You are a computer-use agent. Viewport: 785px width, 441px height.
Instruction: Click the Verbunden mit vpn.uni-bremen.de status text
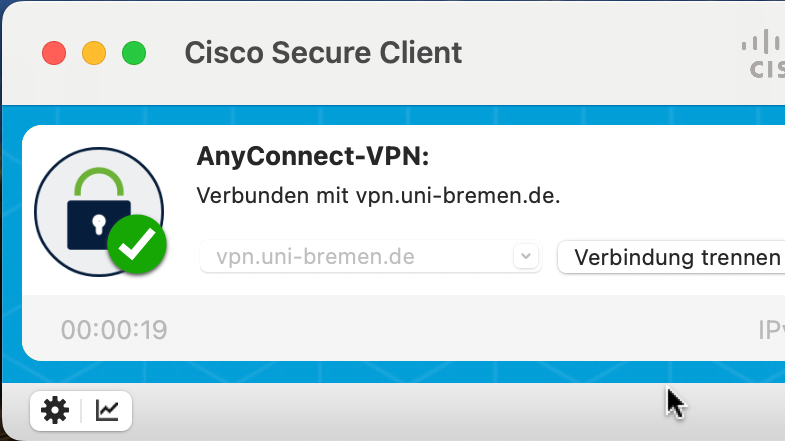[x=378, y=195]
